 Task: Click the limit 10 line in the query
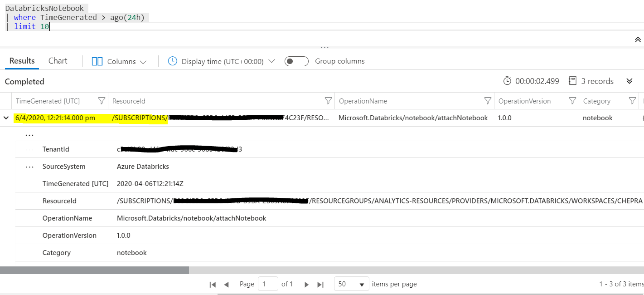31,26
